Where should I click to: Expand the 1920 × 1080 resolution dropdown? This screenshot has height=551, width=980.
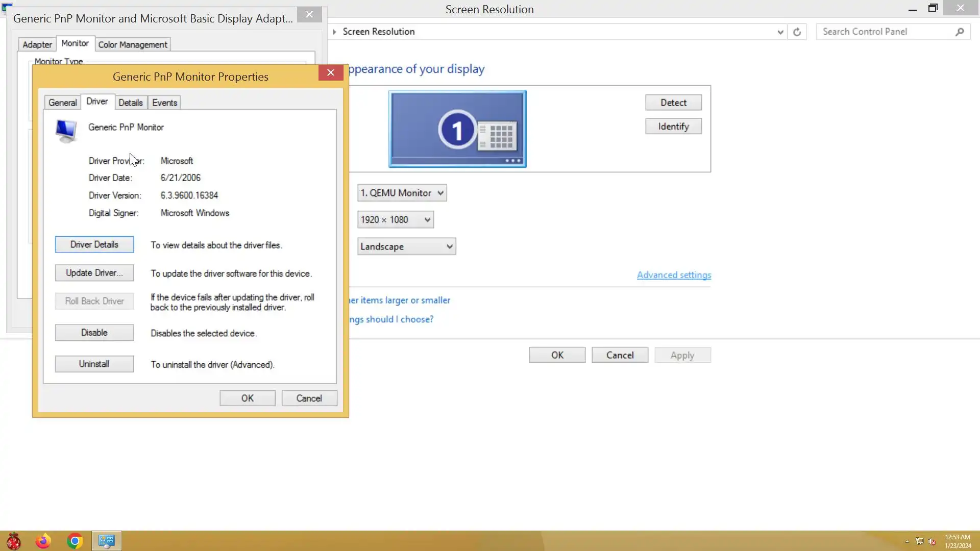point(395,220)
